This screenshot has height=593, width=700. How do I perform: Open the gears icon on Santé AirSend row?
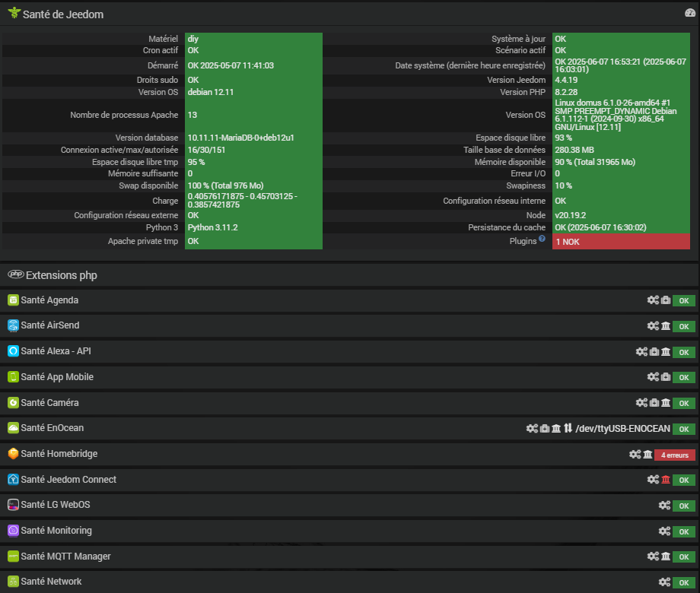[653, 326]
